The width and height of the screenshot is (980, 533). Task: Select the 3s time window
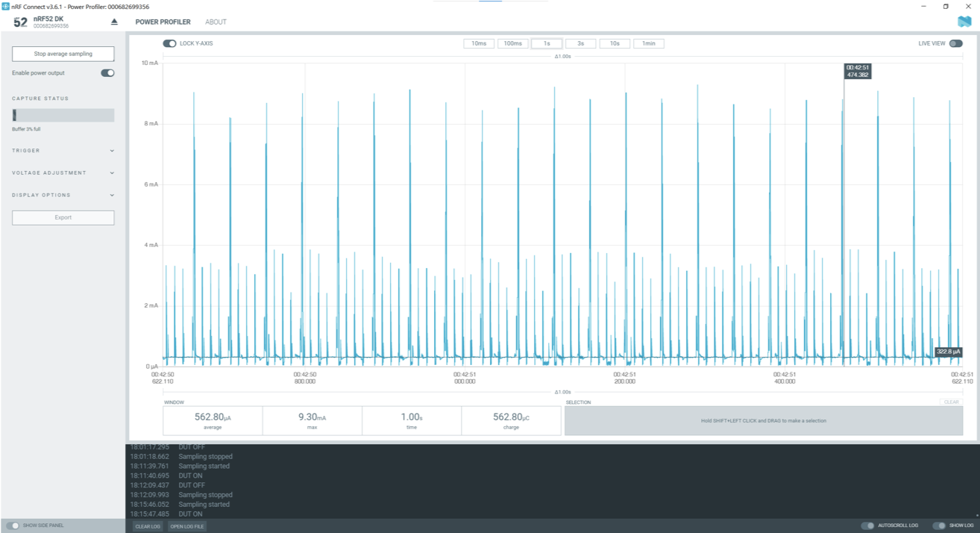(580, 43)
